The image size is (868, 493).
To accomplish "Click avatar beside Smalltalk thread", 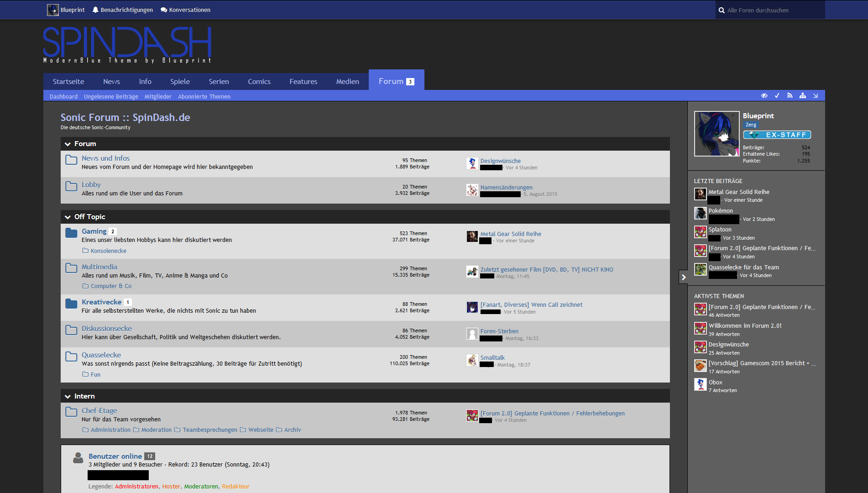I will (472, 360).
